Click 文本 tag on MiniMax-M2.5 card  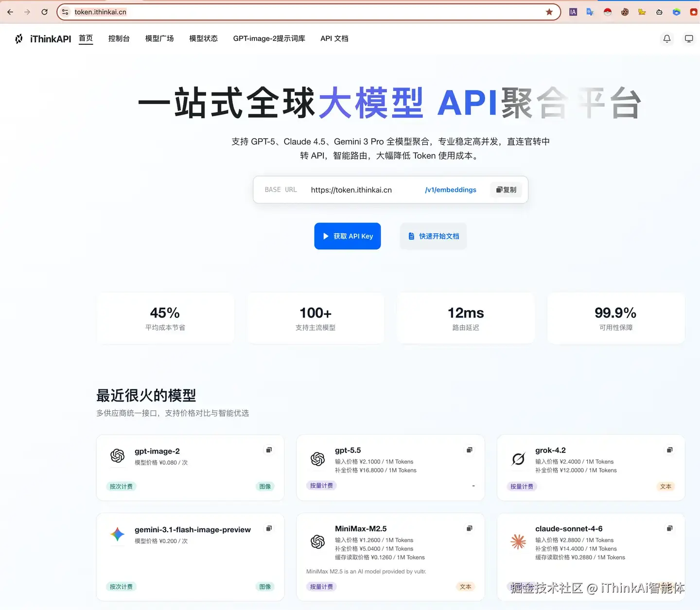click(466, 587)
